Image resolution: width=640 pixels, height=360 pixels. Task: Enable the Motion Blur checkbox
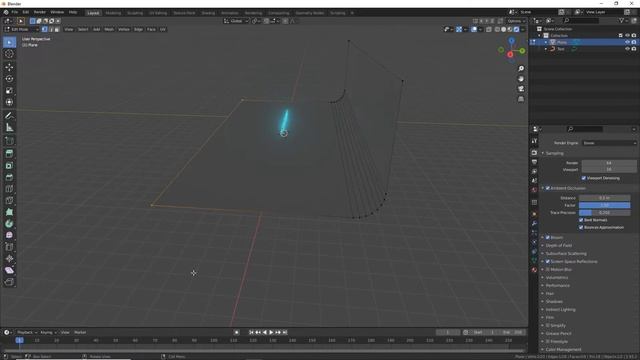click(x=548, y=269)
